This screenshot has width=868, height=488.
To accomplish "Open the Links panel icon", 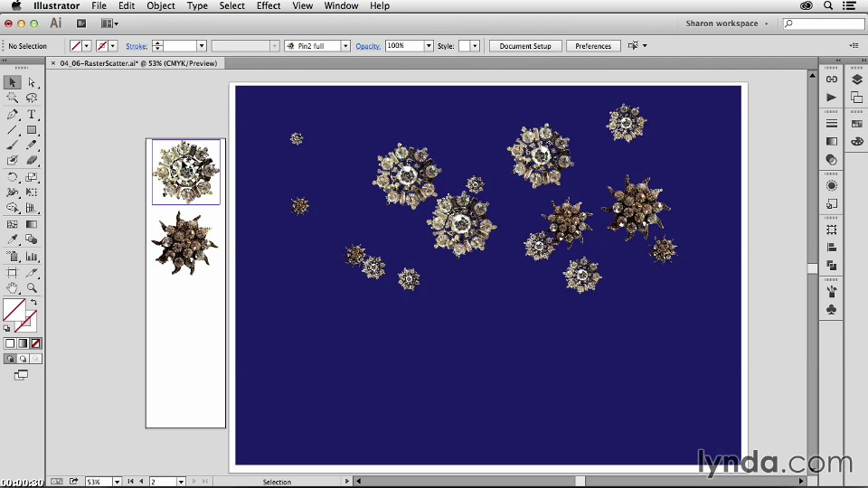I will pos(831,80).
